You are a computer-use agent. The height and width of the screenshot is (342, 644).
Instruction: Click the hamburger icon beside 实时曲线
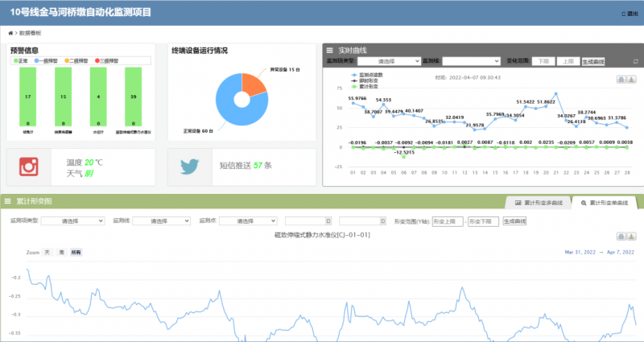pos(329,50)
